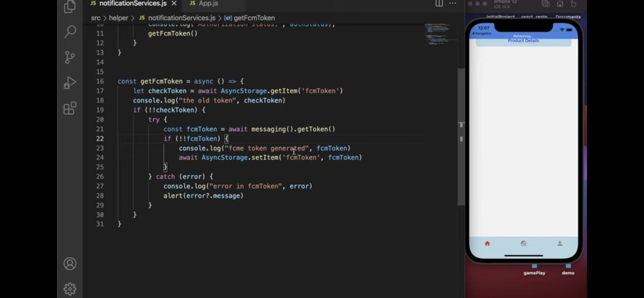This screenshot has width=644, height=298.
Task: Open the editor More Actions ellipsis
Action: click(453, 4)
